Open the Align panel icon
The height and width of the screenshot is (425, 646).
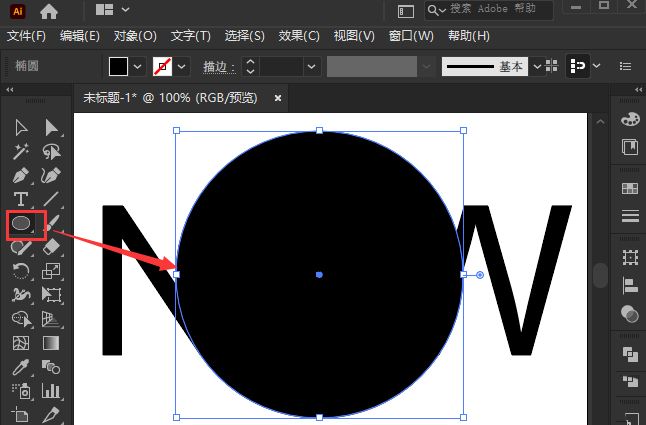(630, 285)
